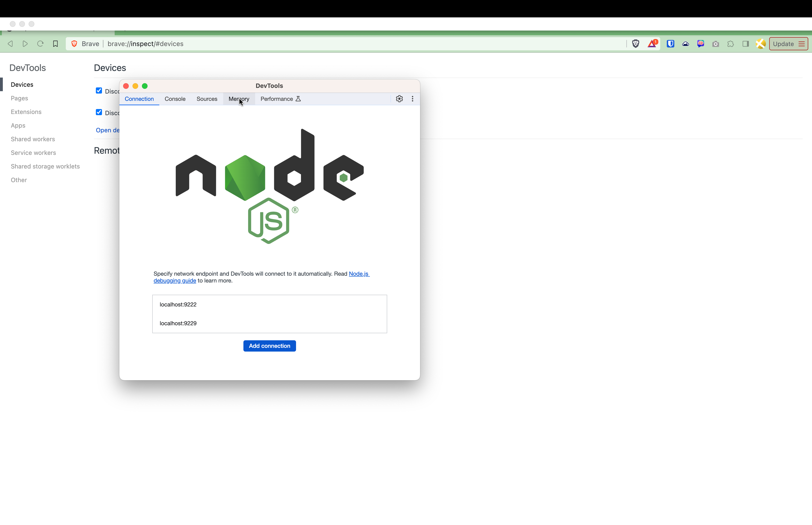Screen dimensions: 812x525
Task: Toggle the sidebar panel icon
Action: (746, 44)
